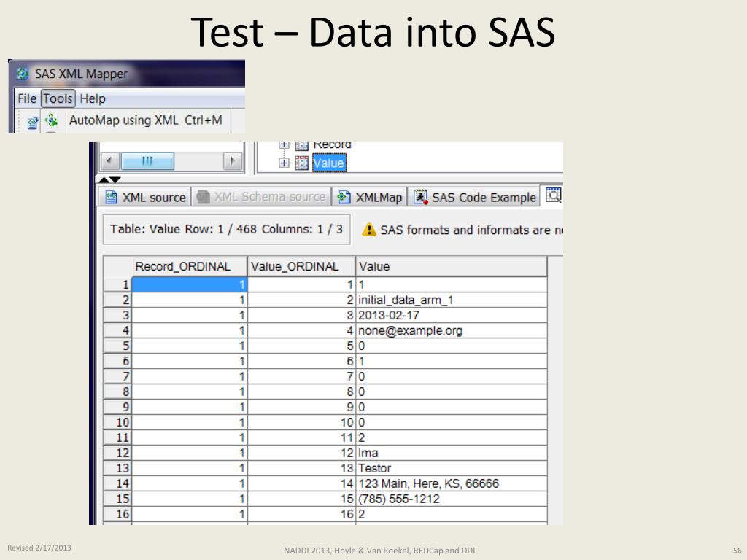Screen dimensions: 747x560
Task: Select the cell containing none@example.org
Action: [451, 330]
